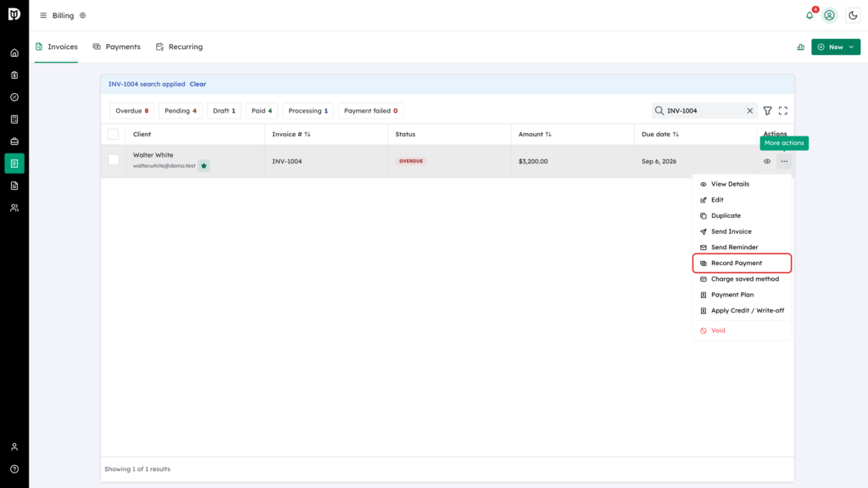Sort the table by Amount
The height and width of the screenshot is (488, 868).
(535, 134)
